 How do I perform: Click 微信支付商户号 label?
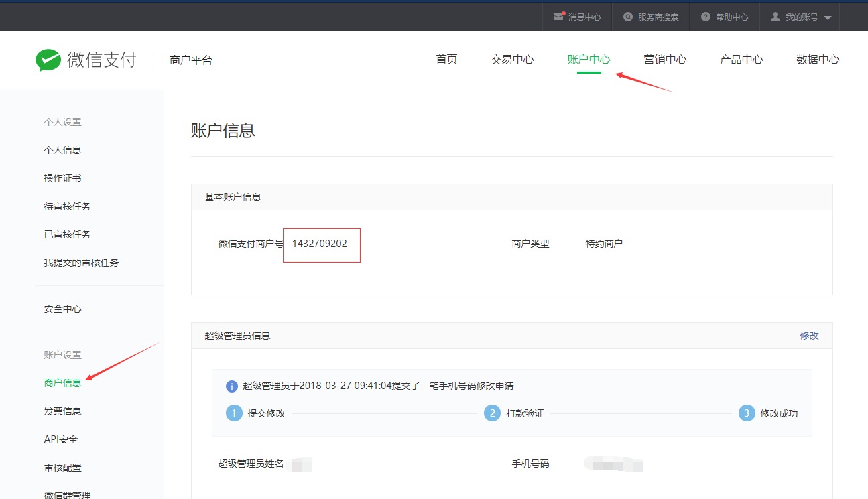point(251,244)
